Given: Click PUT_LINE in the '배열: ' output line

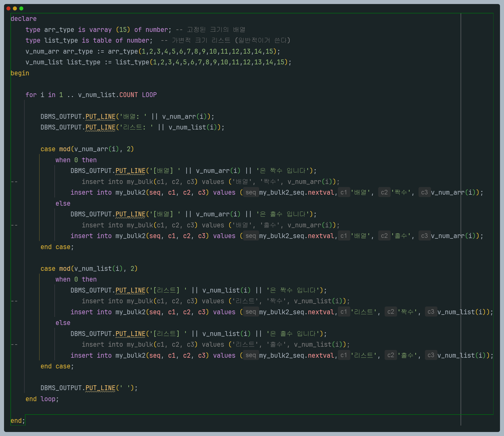Looking at the screenshot, I should pos(100,117).
